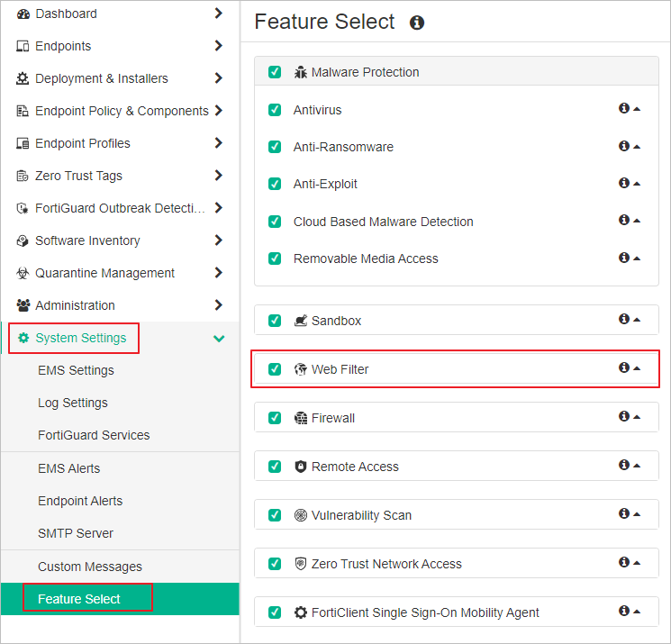Click the Dashboard gauge icon
This screenshot has height=644, width=671.
click(x=23, y=14)
